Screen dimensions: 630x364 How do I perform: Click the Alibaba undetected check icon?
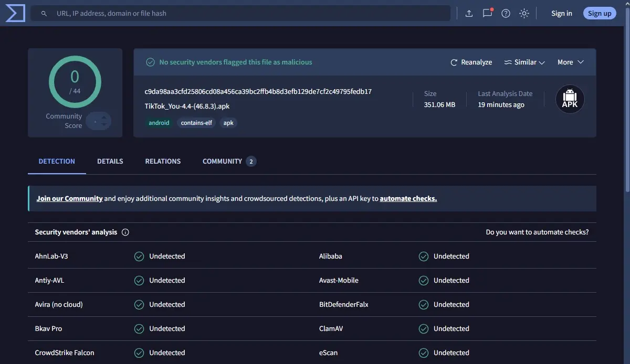point(424,256)
